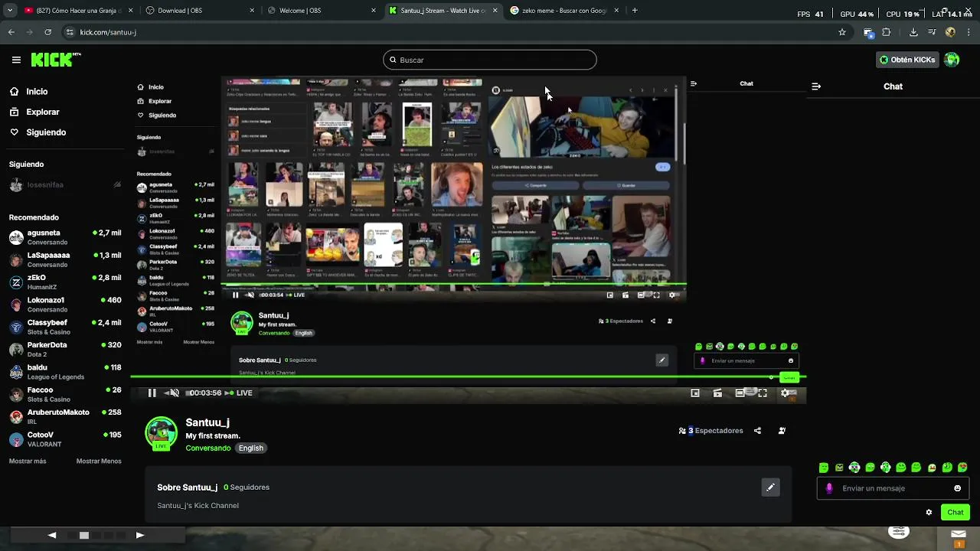Open the losesnifaa followed channel
980x551 pixels.
(x=65, y=184)
